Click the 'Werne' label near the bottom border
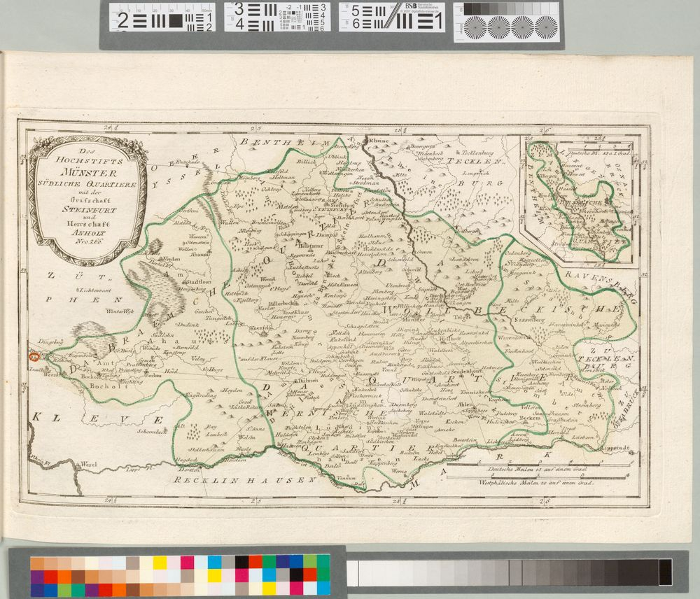Screen dimensions: 700x599 click(x=399, y=472)
